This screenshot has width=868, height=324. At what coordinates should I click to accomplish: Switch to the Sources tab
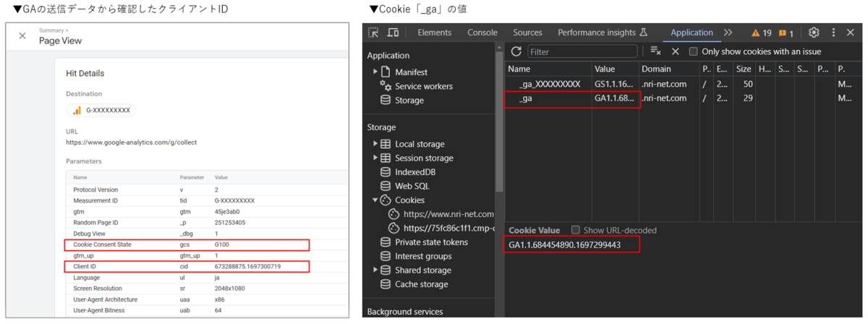click(527, 33)
